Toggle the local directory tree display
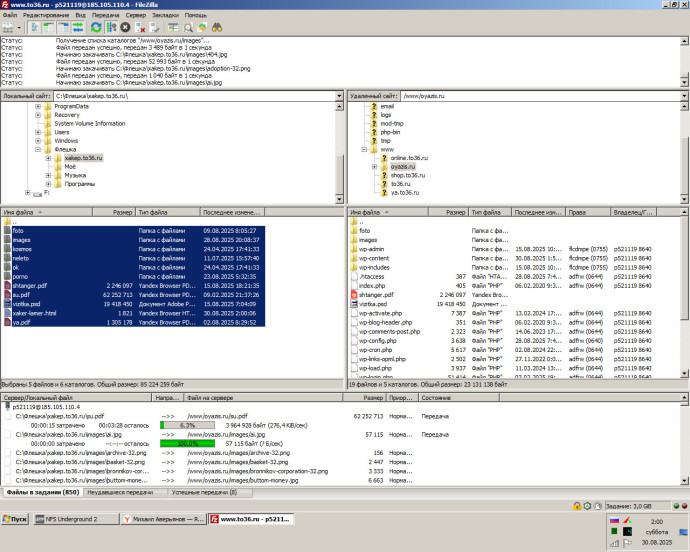690x552 pixels. pos(48,27)
